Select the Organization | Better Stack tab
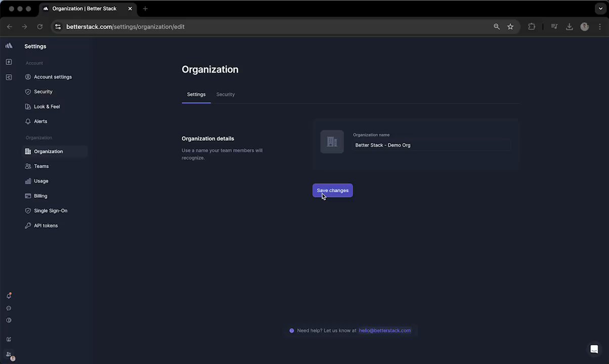This screenshot has height=364, width=609. coord(87,9)
